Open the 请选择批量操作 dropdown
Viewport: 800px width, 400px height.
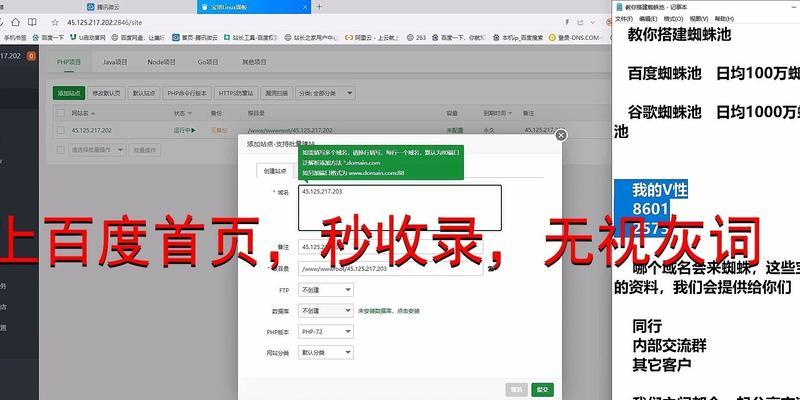pyautogui.click(x=97, y=150)
